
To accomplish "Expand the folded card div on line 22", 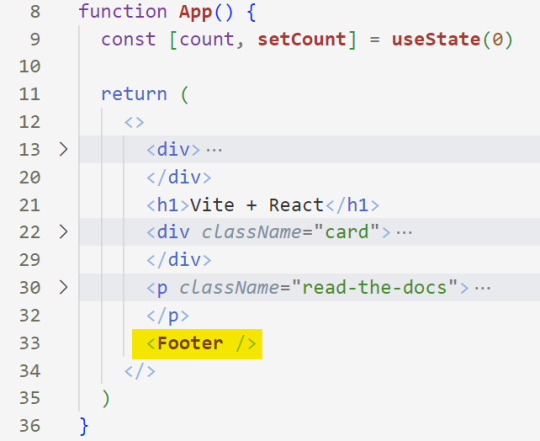I will coord(63,232).
